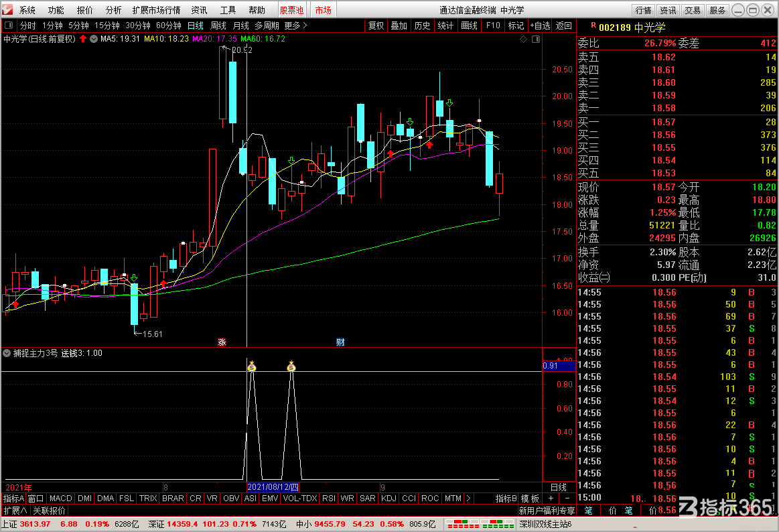Toggle the right panel icon above the chart

tap(536, 40)
